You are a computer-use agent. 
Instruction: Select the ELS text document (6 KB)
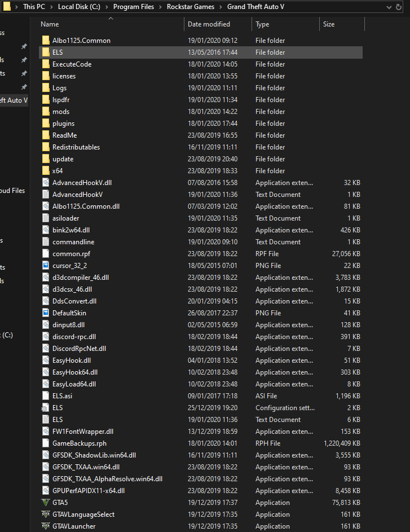(x=58, y=420)
